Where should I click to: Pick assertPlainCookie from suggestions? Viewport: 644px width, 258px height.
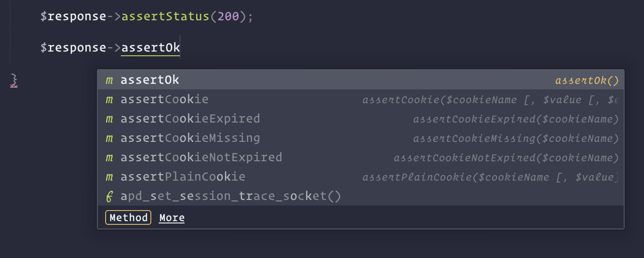pyautogui.click(x=361, y=177)
